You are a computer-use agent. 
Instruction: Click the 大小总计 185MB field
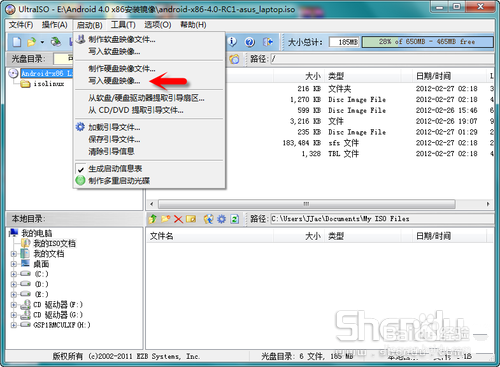pos(344,42)
